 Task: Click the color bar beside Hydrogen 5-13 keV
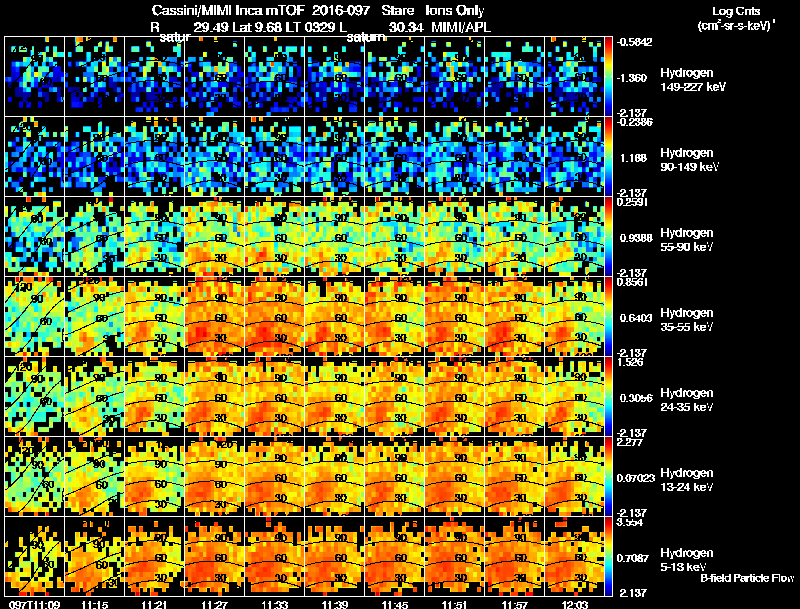[x=608, y=557]
